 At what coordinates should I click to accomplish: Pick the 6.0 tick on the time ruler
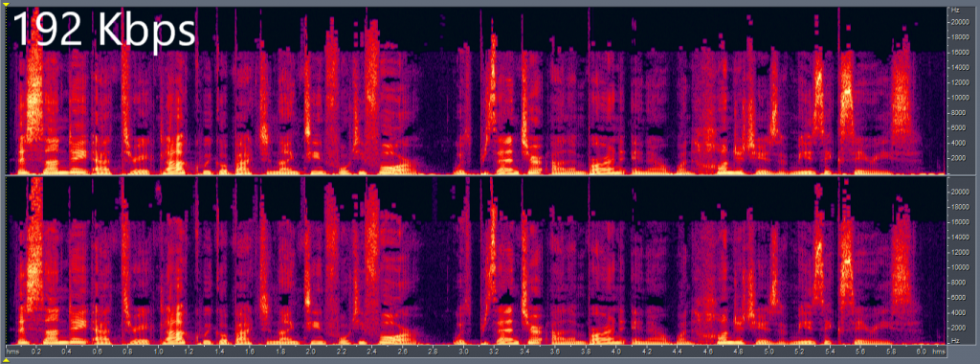(923, 352)
